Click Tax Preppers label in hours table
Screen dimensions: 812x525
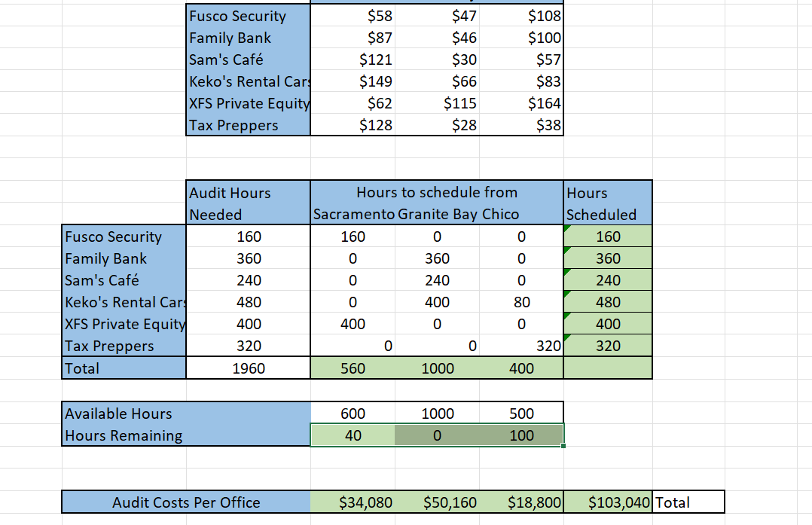(x=124, y=345)
